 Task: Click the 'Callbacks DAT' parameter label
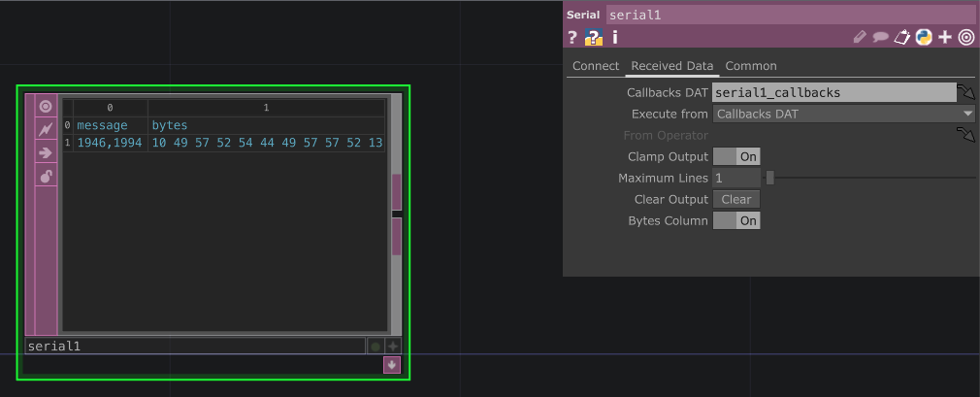pyautogui.click(x=667, y=92)
